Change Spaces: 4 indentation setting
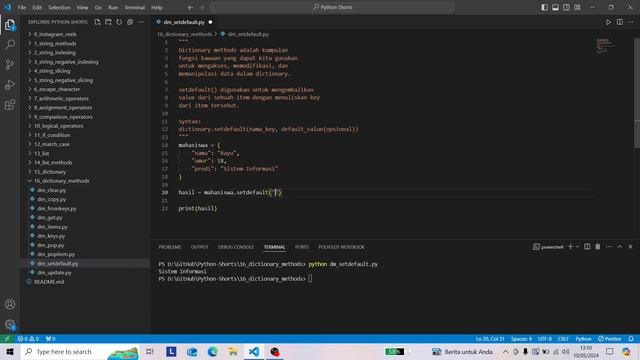The width and height of the screenshot is (640, 360). click(x=521, y=339)
